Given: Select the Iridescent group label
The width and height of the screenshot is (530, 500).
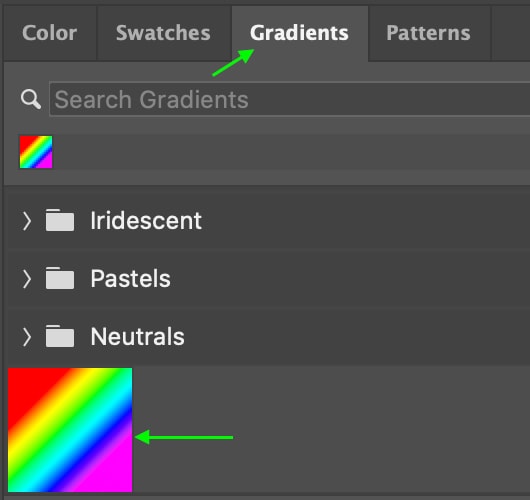Looking at the screenshot, I should [x=146, y=221].
